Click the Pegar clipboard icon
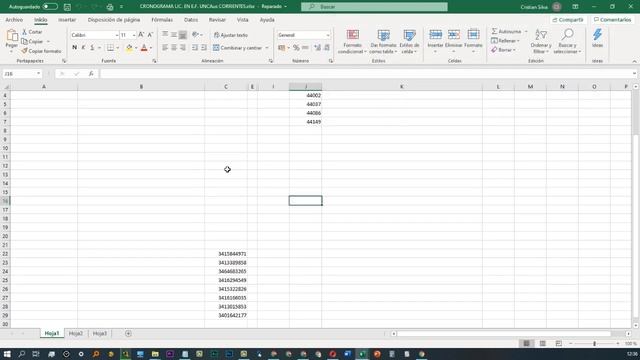The image size is (640, 360). [x=12, y=36]
